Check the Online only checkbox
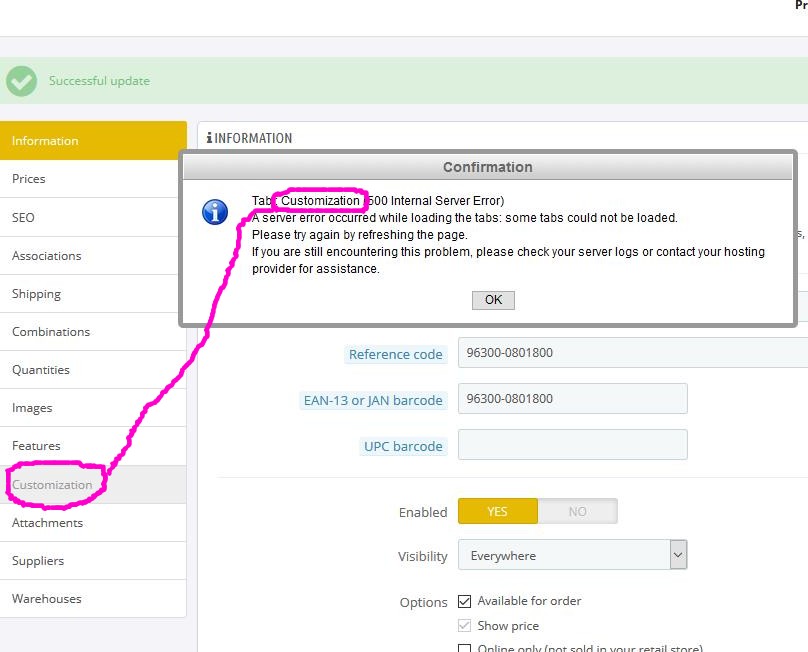This screenshot has width=808, height=652. pos(464,648)
